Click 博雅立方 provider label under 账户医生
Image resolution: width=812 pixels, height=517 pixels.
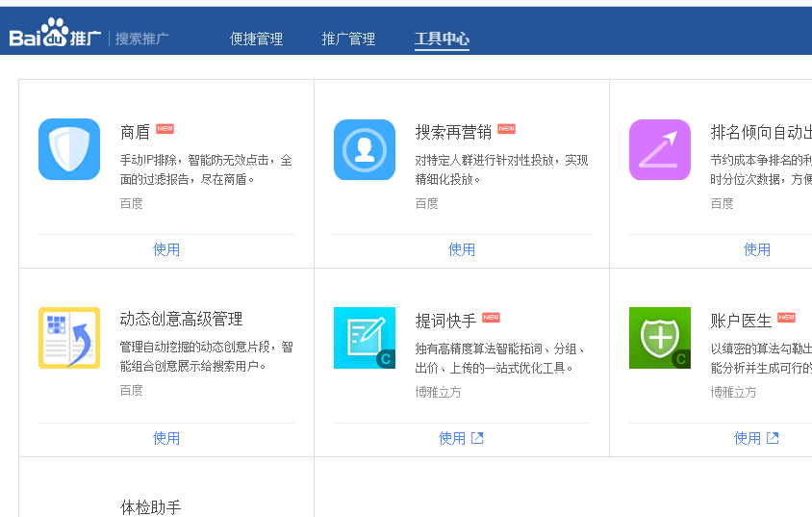click(x=733, y=392)
